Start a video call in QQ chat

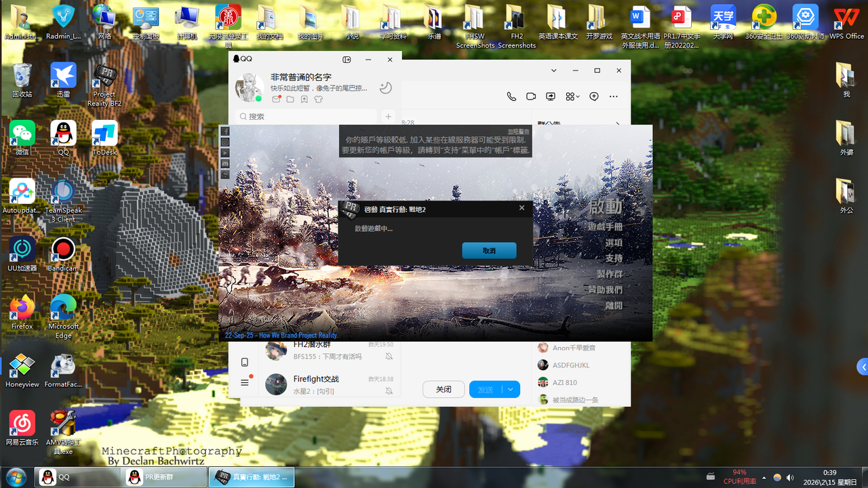click(x=531, y=96)
